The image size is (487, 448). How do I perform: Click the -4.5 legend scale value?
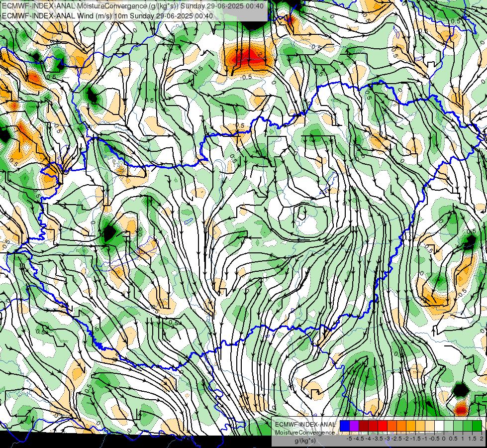[x=359, y=439]
